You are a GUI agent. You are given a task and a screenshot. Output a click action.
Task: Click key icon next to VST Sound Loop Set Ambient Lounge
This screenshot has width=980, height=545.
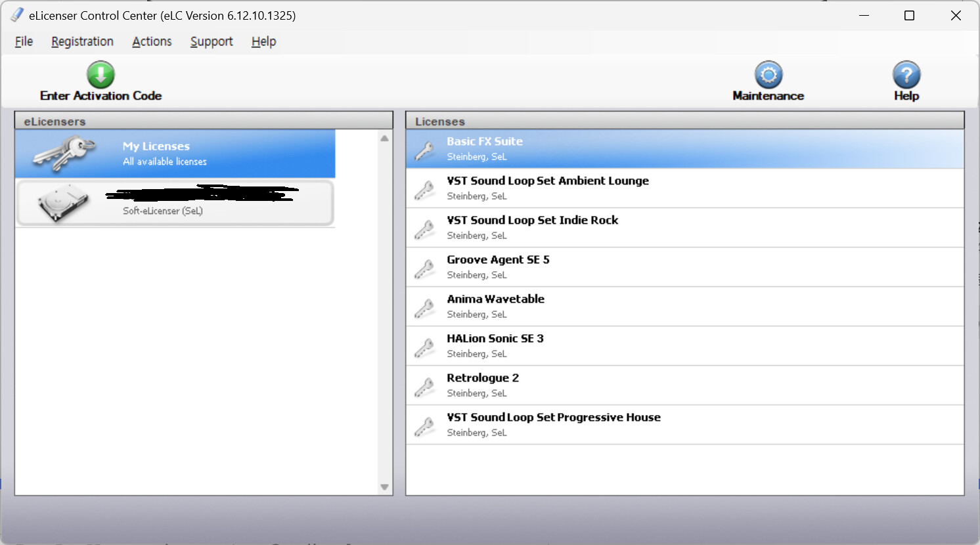click(x=425, y=190)
